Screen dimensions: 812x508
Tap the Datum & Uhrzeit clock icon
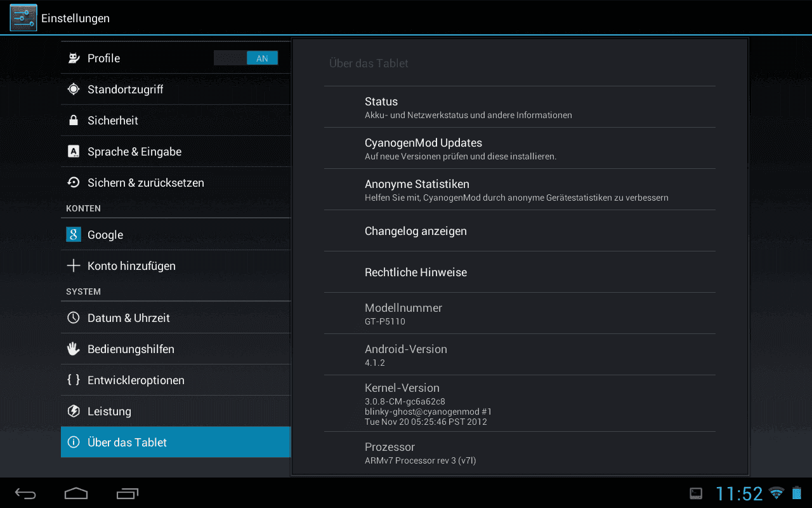point(74,318)
